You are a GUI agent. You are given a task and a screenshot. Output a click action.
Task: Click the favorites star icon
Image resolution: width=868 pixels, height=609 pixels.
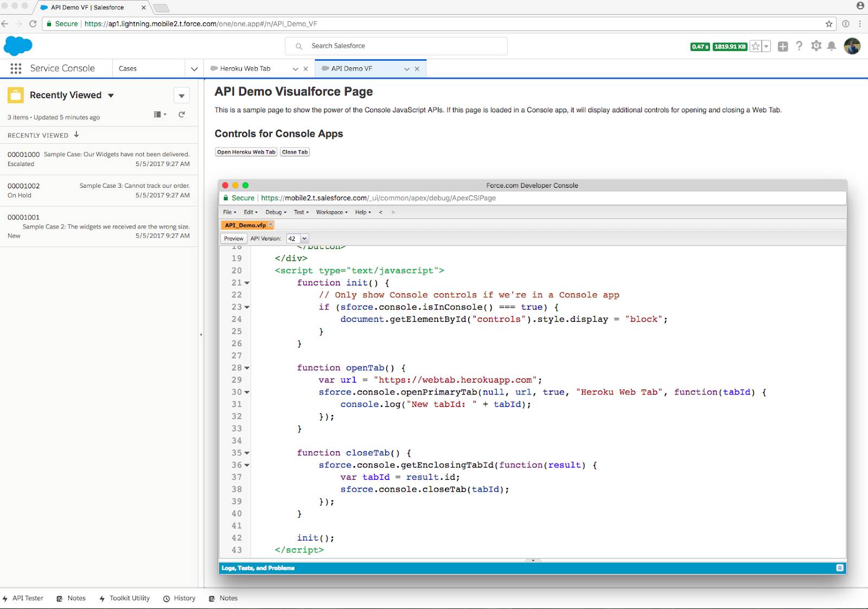[x=756, y=47]
